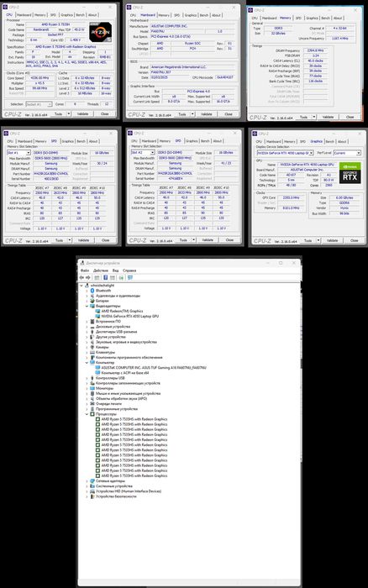Switch to Graphics tab in Slot #1 SPD window
The height and width of the screenshot is (588, 368).
[x=67, y=141]
